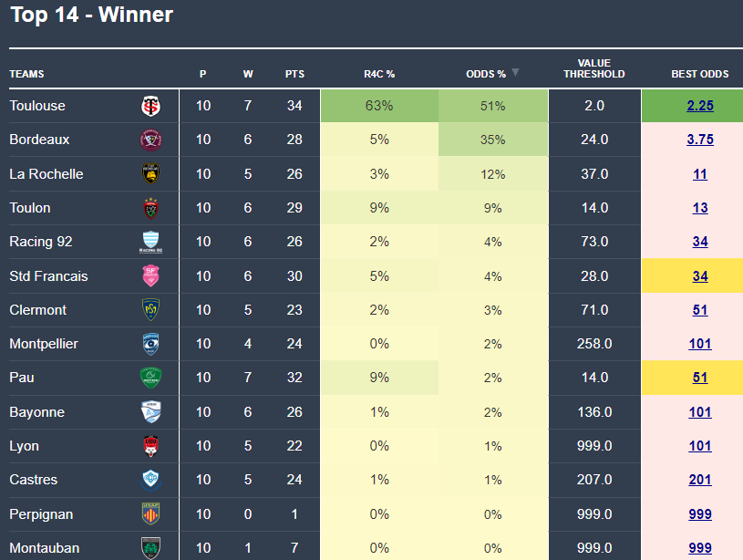Click the Bayonne club badge
This screenshot has width=743, height=560.
pyautogui.click(x=150, y=412)
